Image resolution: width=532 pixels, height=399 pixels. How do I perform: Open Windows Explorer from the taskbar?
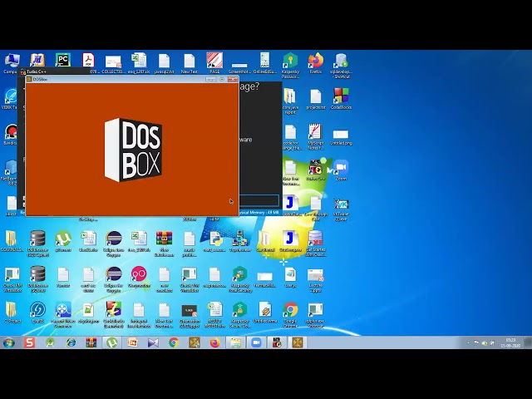235,342
